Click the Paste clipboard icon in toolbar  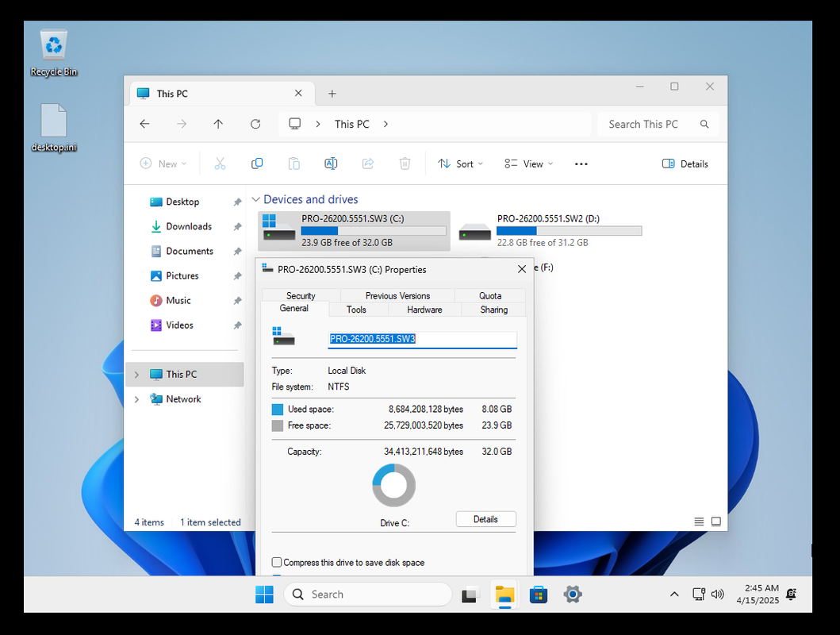coord(294,164)
